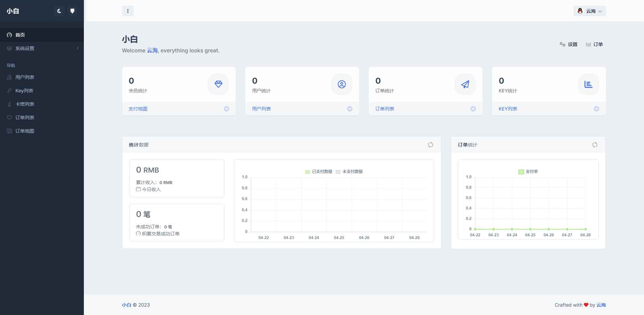
Task: Open the 云海 user account dropdown
Action: coord(589,11)
